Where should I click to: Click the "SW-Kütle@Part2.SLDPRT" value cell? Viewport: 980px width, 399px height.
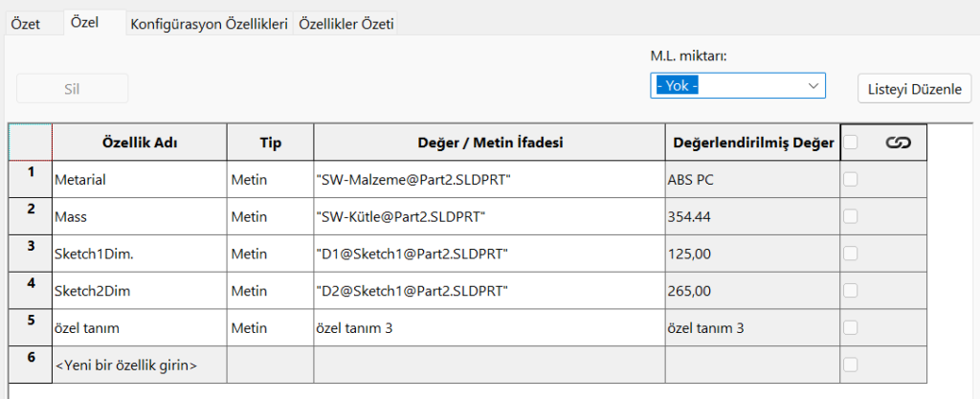(x=489, y=216)
